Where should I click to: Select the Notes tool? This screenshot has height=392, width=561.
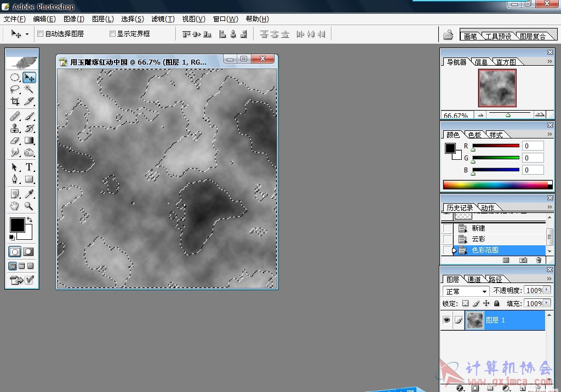(15, 194)
